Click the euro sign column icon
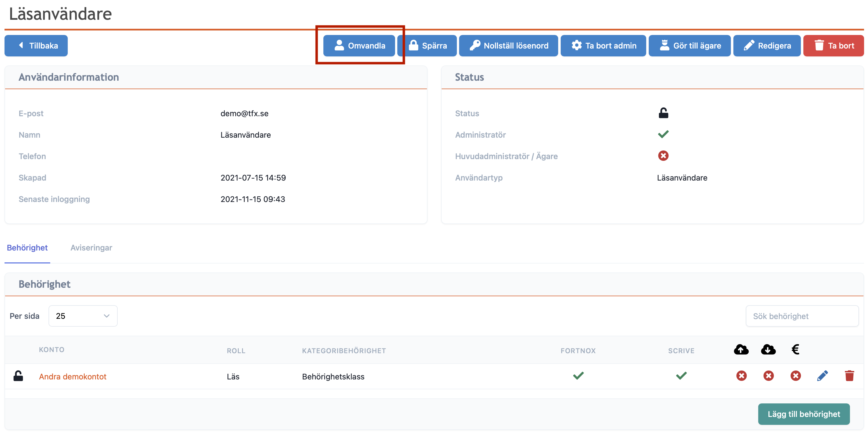 click(795, 350)
